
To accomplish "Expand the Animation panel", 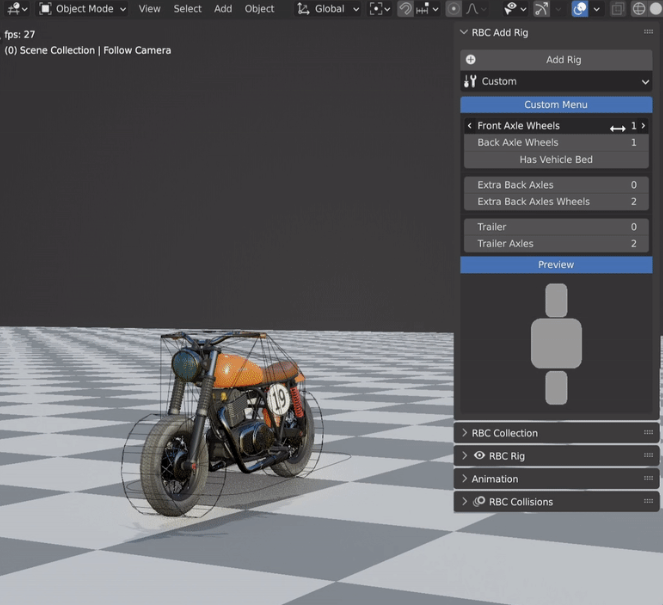I will (464, 479).
